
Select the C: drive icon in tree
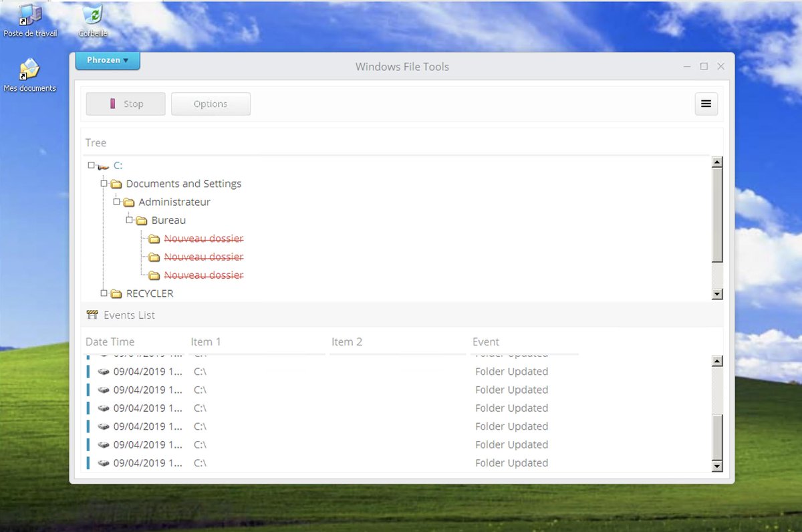coord(103,166)
